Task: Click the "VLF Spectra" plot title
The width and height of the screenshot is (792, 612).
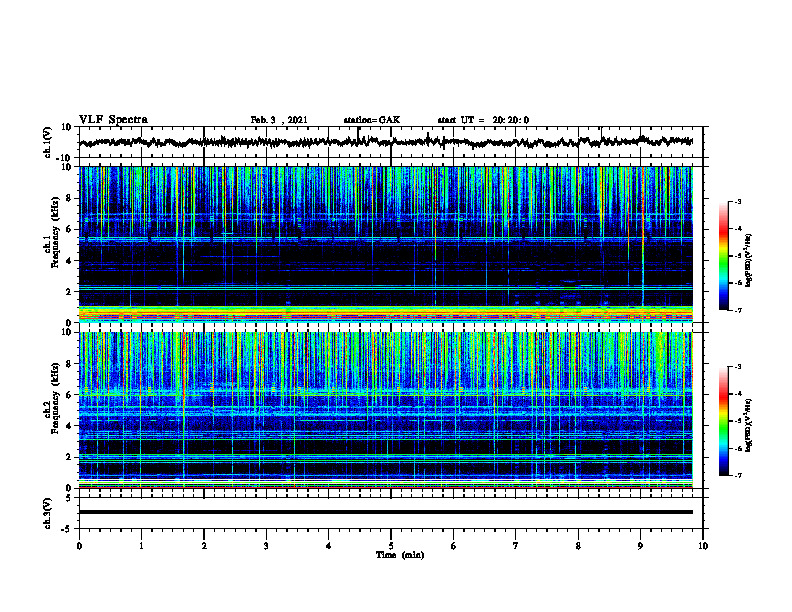Action: pos(113,120)
